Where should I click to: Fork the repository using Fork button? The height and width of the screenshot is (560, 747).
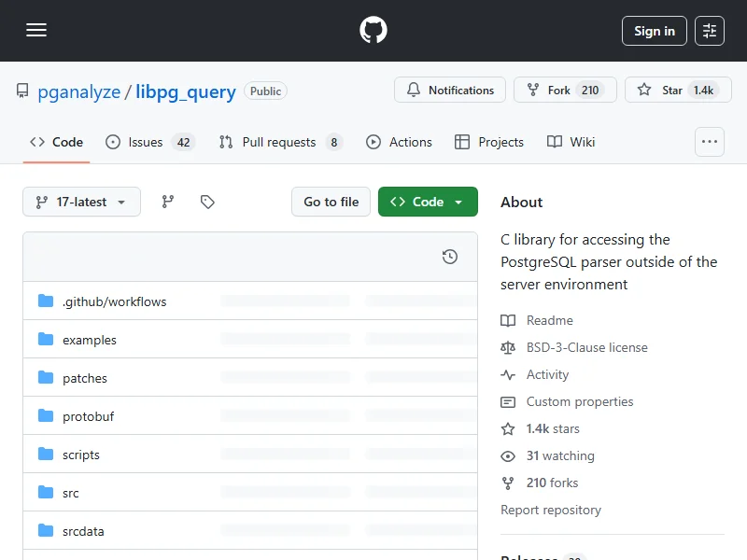click(x=558, y=91)
